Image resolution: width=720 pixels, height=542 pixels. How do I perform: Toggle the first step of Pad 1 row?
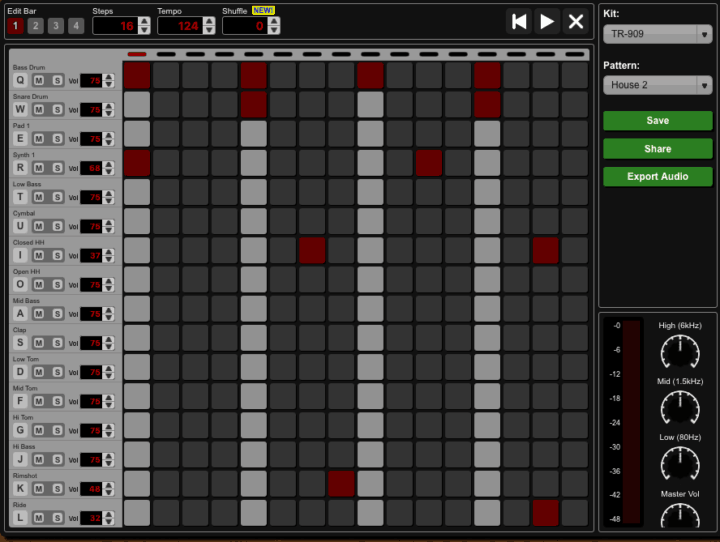point(137,134)
